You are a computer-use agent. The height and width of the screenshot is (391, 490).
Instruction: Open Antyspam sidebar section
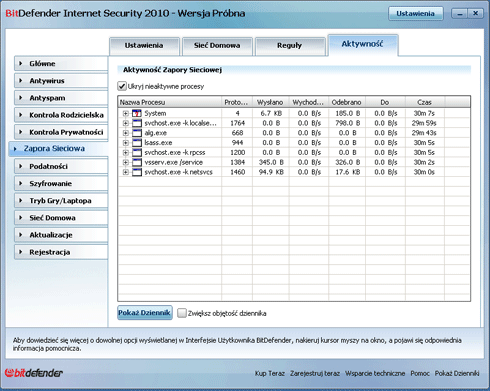[x=61, y=98]
